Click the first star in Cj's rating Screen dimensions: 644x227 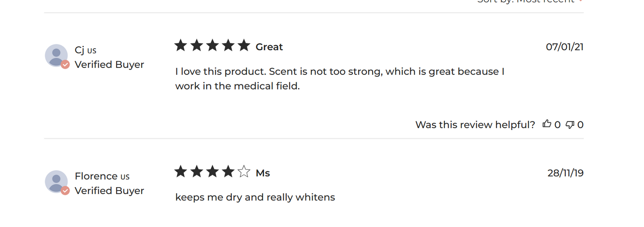181,45
